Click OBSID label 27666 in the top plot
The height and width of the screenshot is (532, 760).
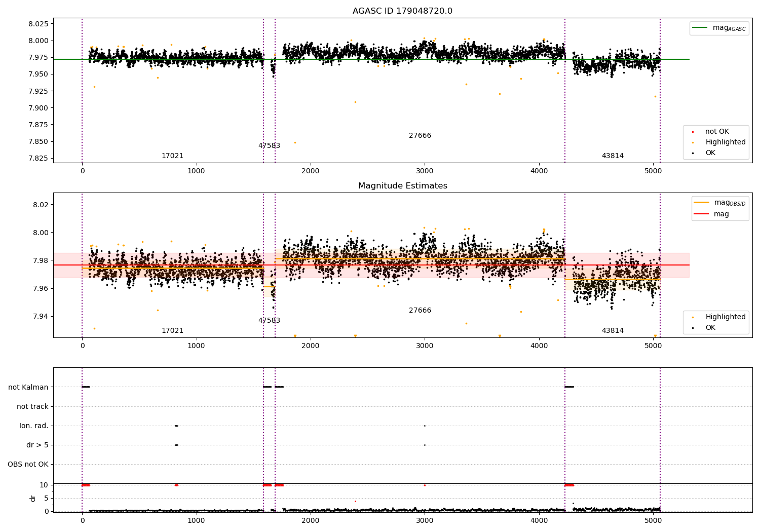tap(420, 136)
